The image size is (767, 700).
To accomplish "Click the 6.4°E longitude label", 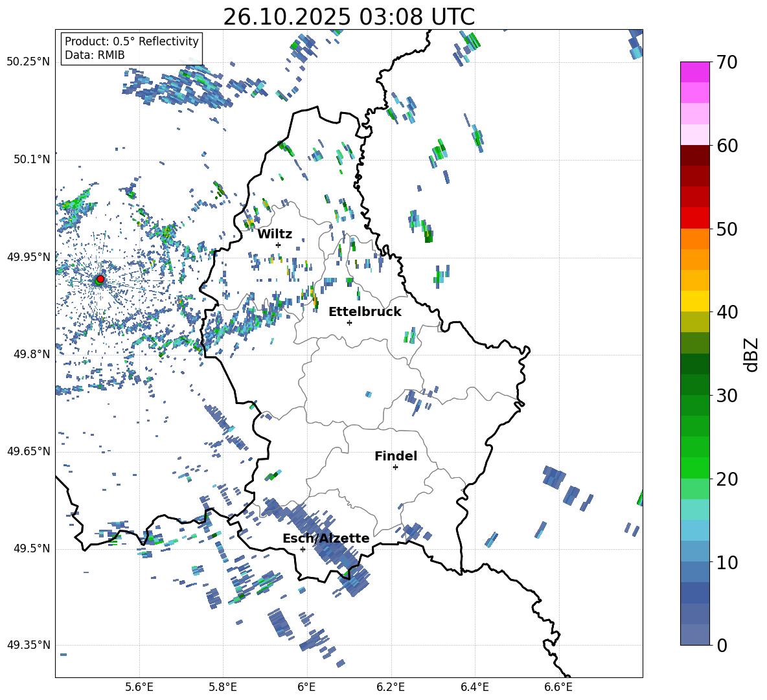I will coord(474,687).
